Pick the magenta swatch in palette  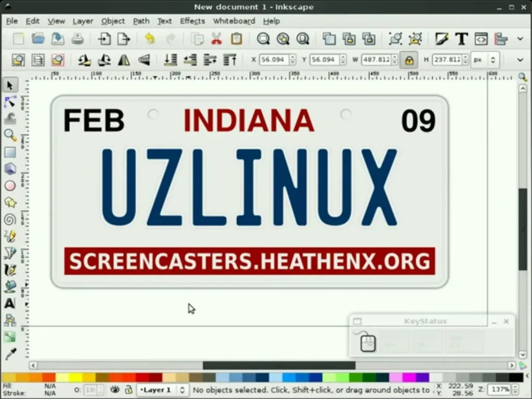tap(409, 377)
